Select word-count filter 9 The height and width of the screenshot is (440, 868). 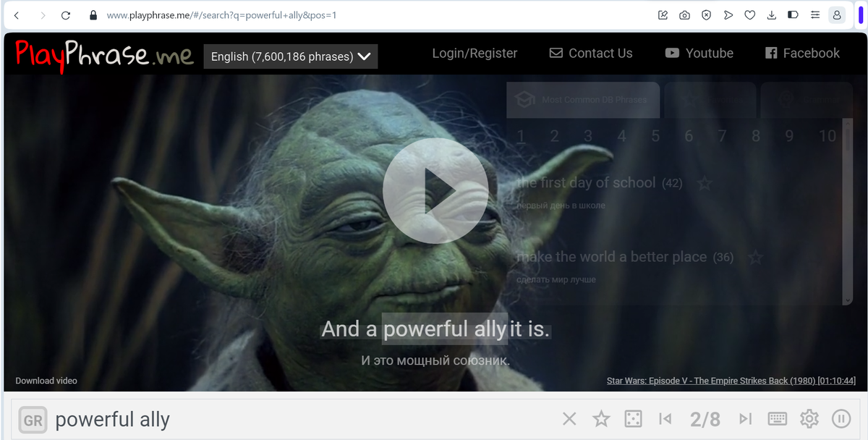[x=789, y=136]
